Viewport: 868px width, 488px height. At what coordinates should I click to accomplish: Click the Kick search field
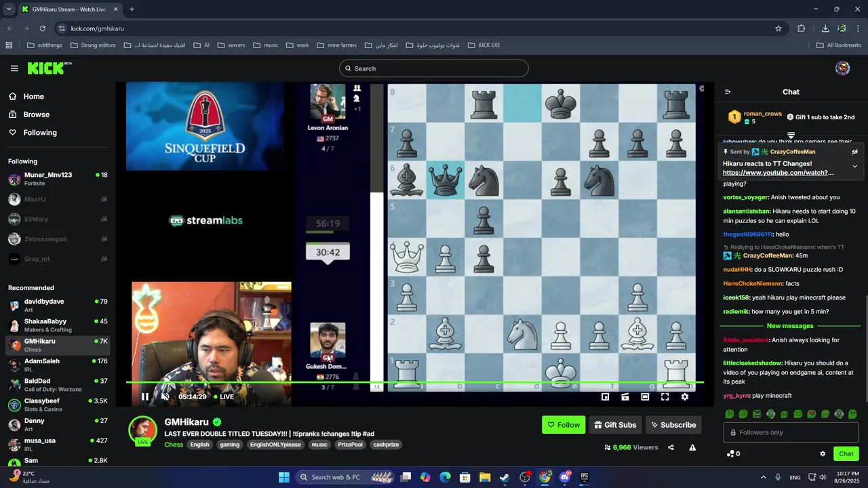pos(434,68)
